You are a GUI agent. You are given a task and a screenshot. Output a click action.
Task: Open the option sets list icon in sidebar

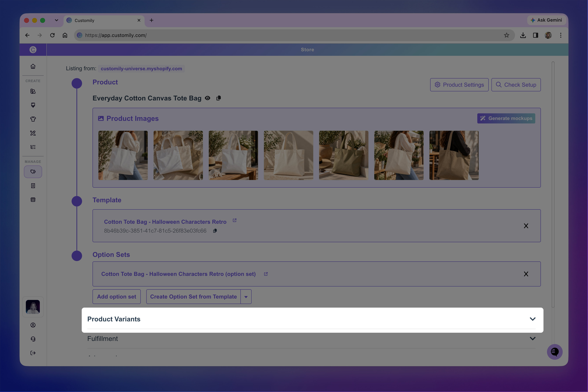(33, 147)
